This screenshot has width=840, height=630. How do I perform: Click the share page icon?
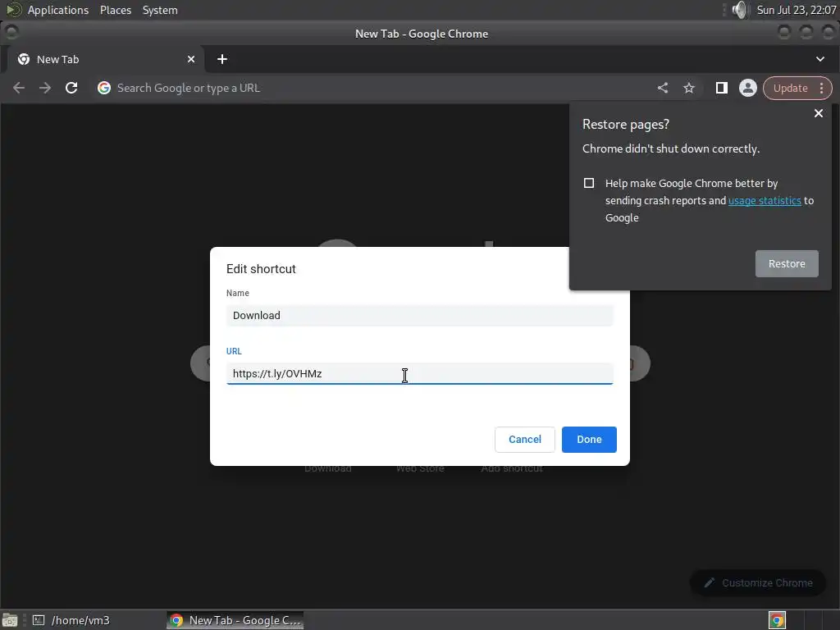pos(663,88)
